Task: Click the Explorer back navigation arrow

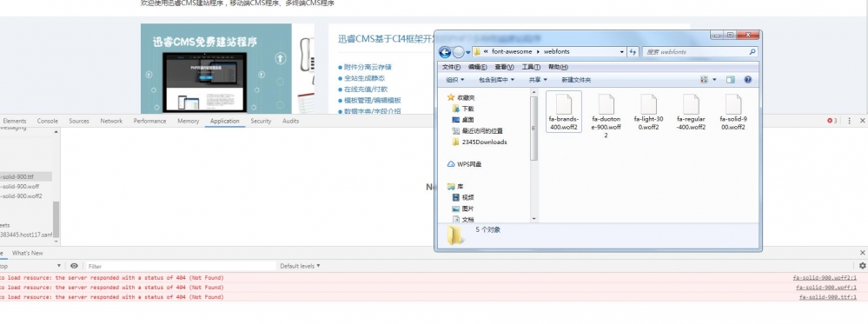Action: point(445,52)
